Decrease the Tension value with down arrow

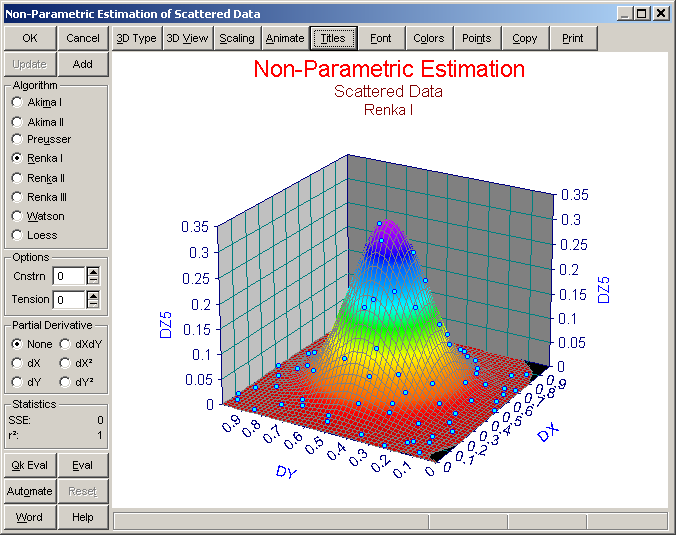coord(93,303)
